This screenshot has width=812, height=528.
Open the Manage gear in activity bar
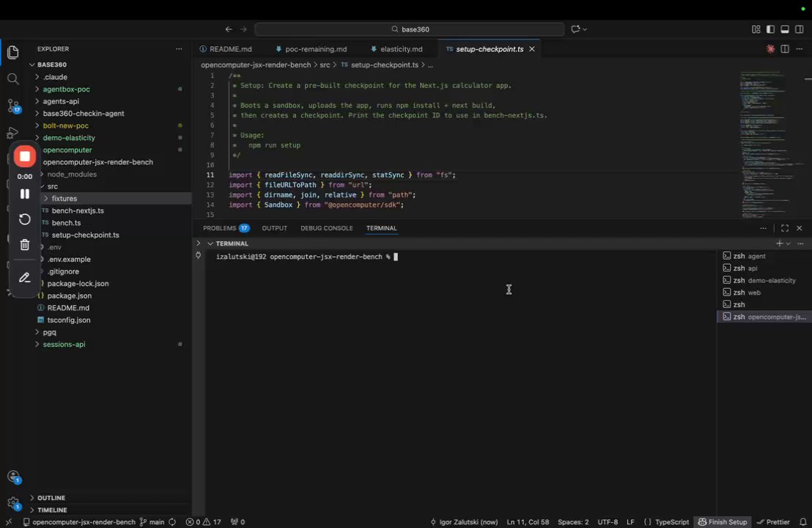point(12,503)
